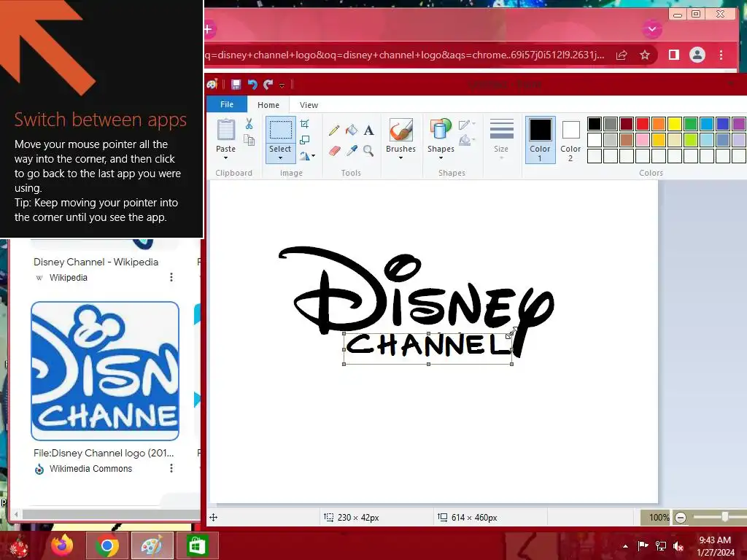Switch to Chrome on the taskbar
The image size is (747, 560).
coord(107,545)
